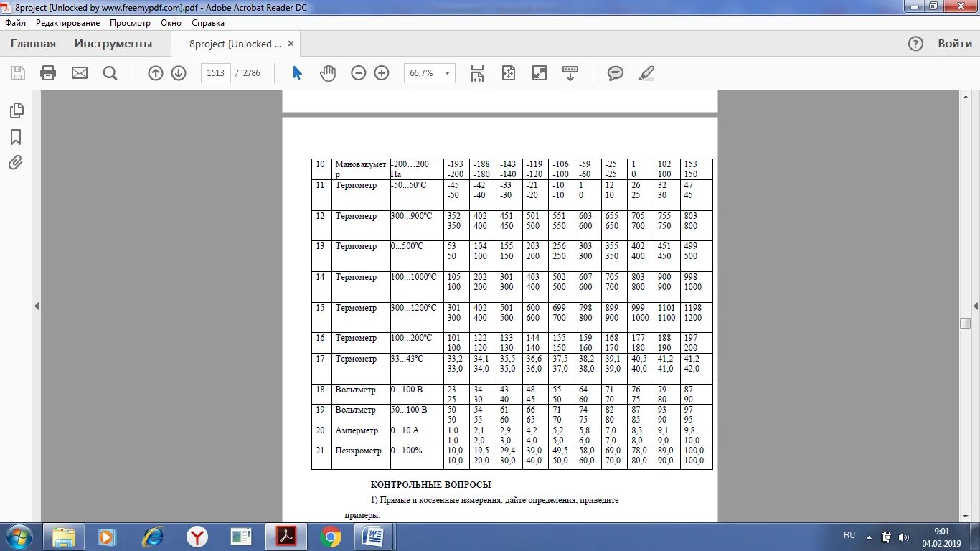Go to next page arrow

coord(179,73)
